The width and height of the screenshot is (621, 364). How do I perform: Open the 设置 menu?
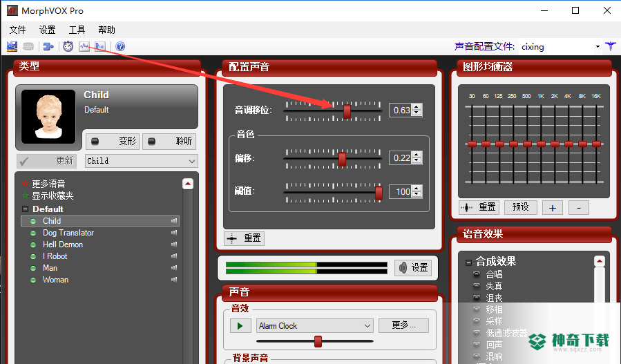(47, 30)
